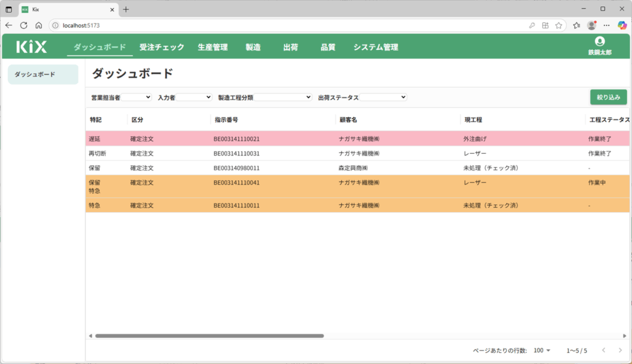Switch to the ダッシュボード top navigation tab
Viewport: 632px width, 364px height.
click(99, 47)
